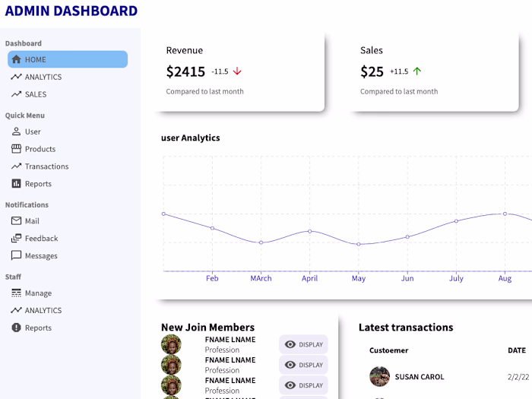Click the 'Aug' axis label on chart
The height and width of the screenshot is (399, 532).
(x=505, y=279)
